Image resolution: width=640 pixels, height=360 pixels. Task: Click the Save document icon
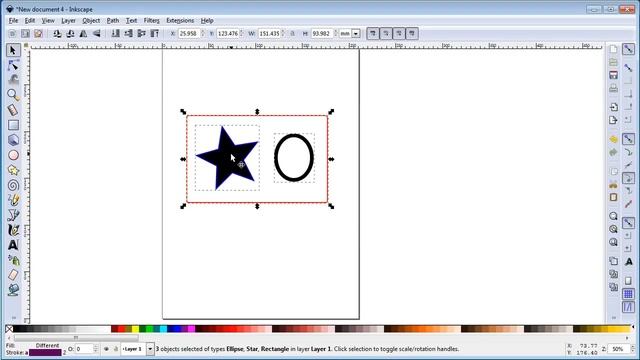[x=613, y=75]
